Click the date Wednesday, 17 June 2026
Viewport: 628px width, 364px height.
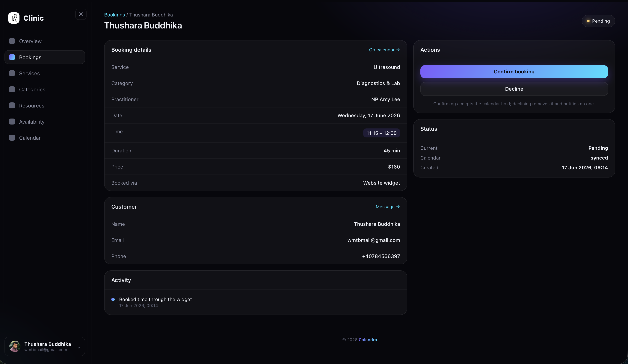[x=369, y=115]
